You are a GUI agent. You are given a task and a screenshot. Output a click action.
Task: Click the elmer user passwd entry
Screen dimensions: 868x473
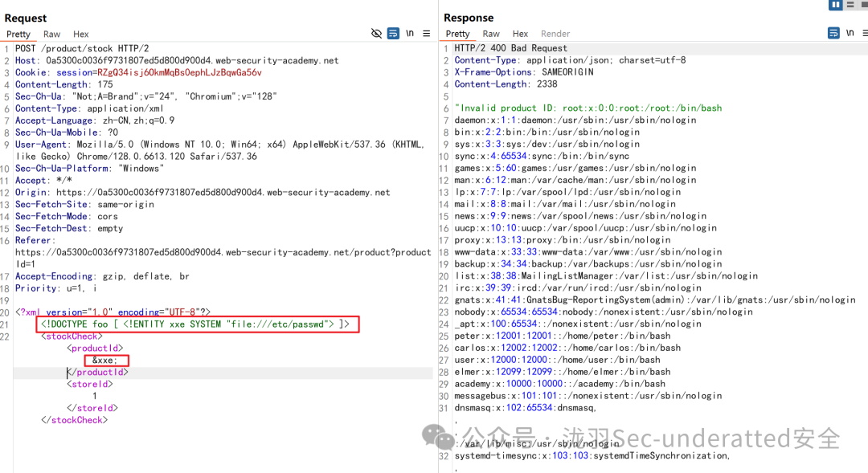tap(562, 373)
